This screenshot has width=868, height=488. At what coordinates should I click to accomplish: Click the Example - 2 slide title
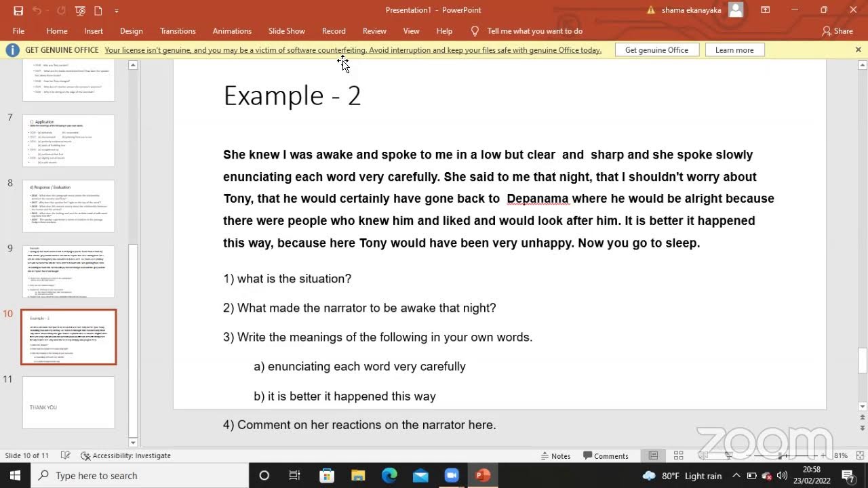coord(292,96)
